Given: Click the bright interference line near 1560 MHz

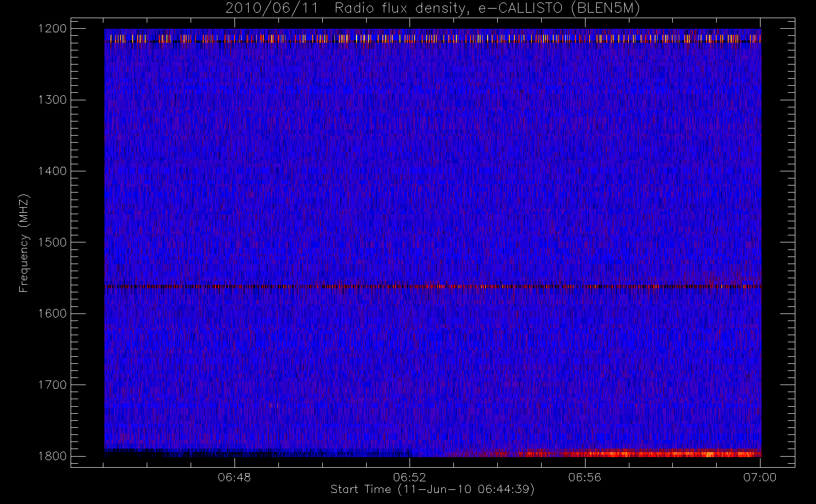Looking at the screenshot, I should click(433, 286).
